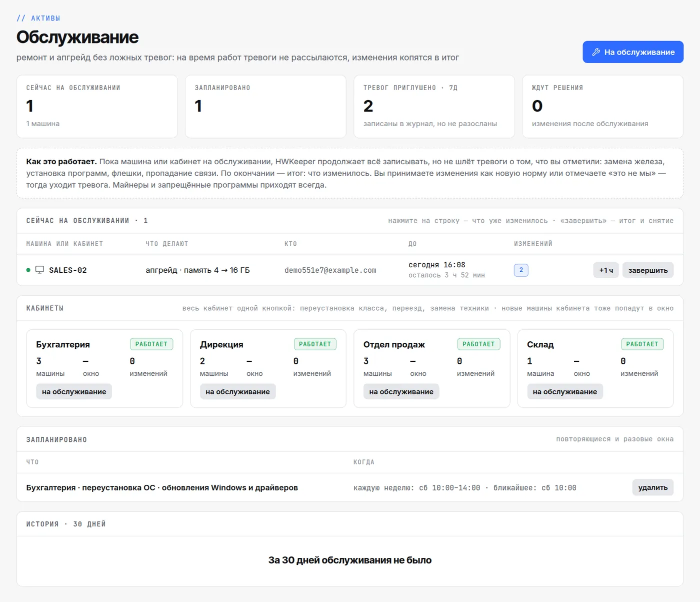Click the «осталось 3 ч 52 мин» countdown
Image resolution: width=700 pixels, height=602 pixels.
[x=446, y=275]
